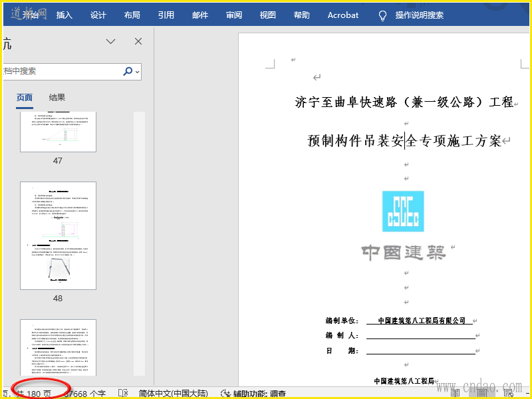The height and width of the screenshot is (399, 532).
Task: Click the 中国建筑第八工程局有限公司 underlined text
Action: pyautogui.click(x=421, y=321)
